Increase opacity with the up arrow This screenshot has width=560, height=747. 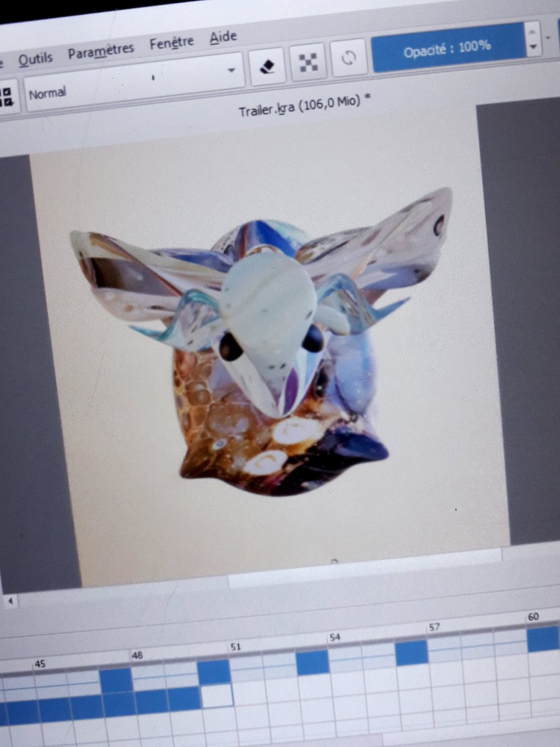pos(533,31)
